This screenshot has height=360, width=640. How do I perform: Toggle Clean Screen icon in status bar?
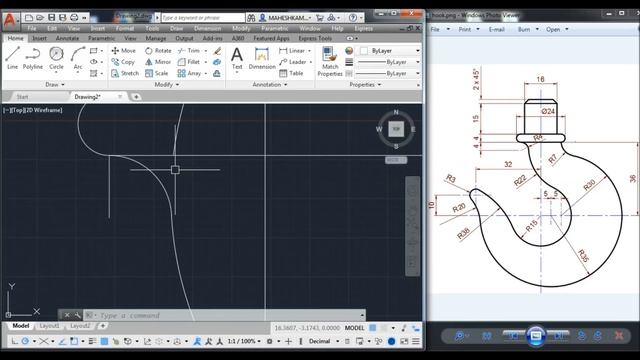tap(404, 341)
